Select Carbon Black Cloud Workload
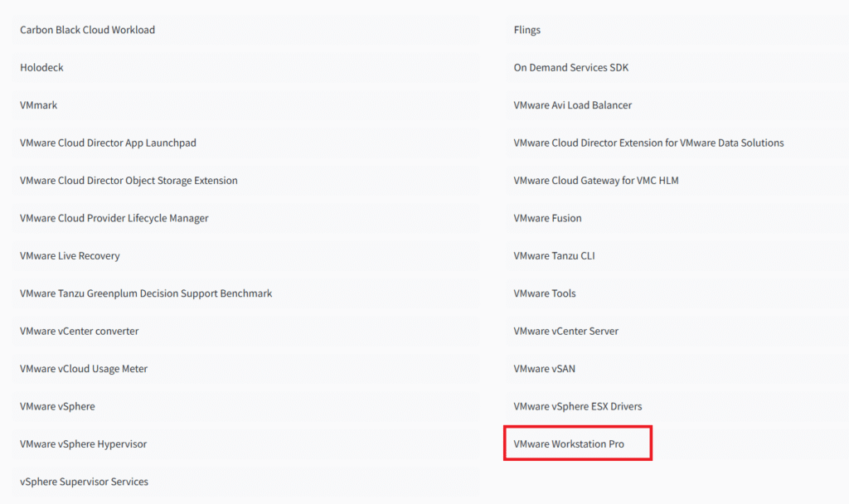This screenshot has height=504, width=849. tap(87, 30)
